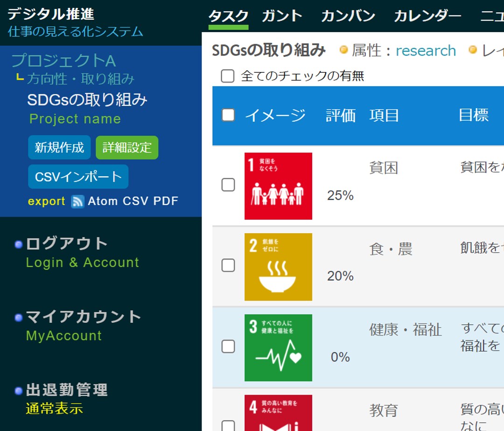Select SDGsの取り組み in the sidebar
Viewport: 504px width, 431px height.
tap(87, 100)
